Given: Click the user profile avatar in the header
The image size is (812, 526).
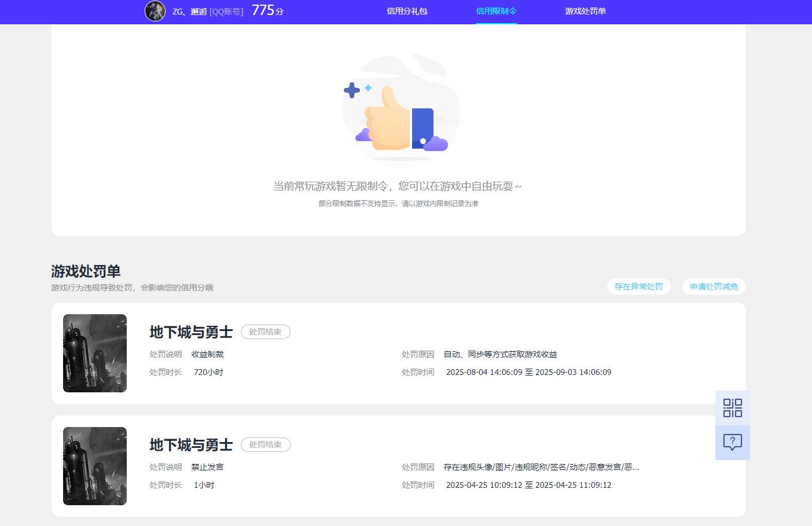Looking at the screenshot, I should click(x=155, y=11).
